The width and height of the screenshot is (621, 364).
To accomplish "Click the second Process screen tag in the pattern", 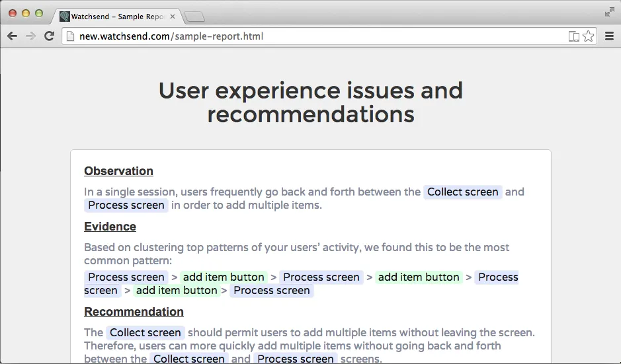I will 321,277.
